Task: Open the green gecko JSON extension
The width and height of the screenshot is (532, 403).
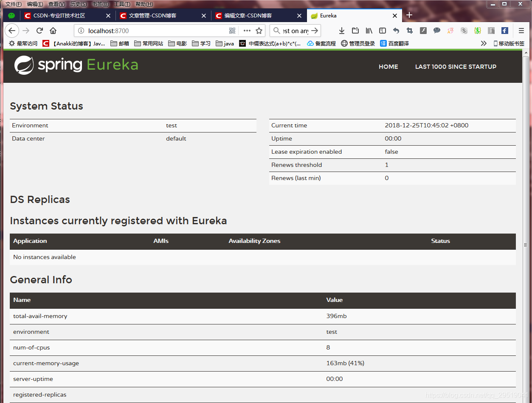Action: click(478, 31)
